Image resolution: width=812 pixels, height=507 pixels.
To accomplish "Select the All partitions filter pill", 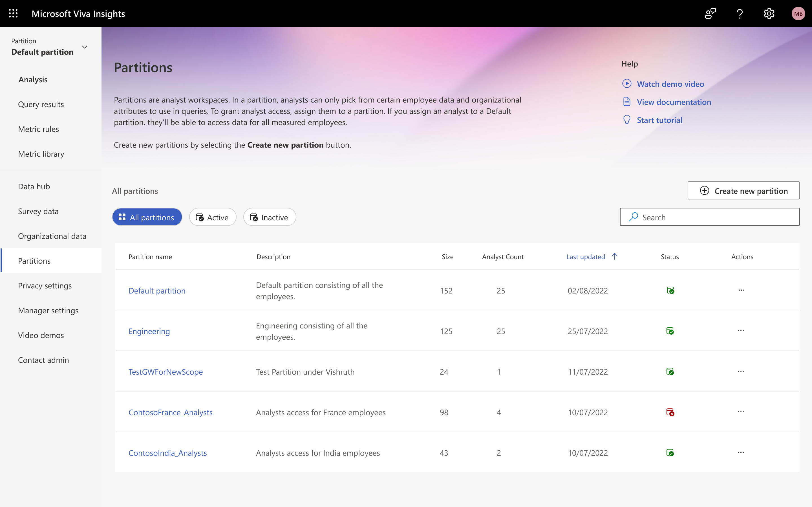I will pos(147,217).
